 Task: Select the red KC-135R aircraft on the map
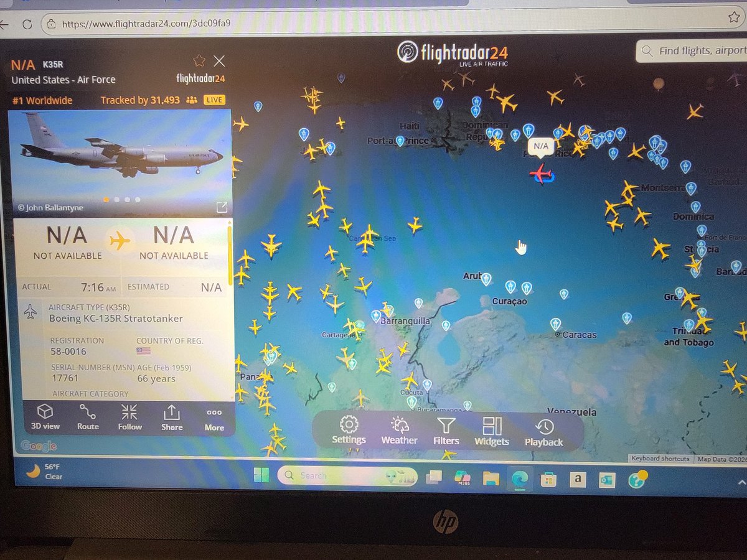point(541,173)
